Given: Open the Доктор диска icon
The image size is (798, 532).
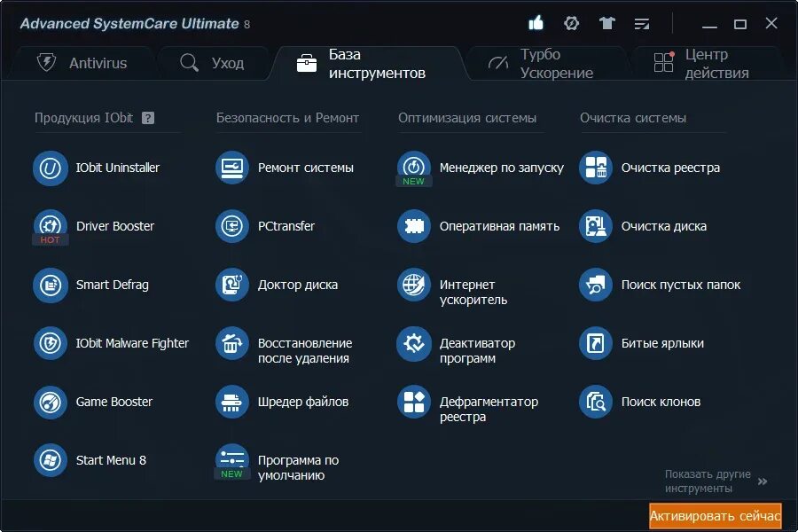Looking at the screenshot, I should (232, 286).
